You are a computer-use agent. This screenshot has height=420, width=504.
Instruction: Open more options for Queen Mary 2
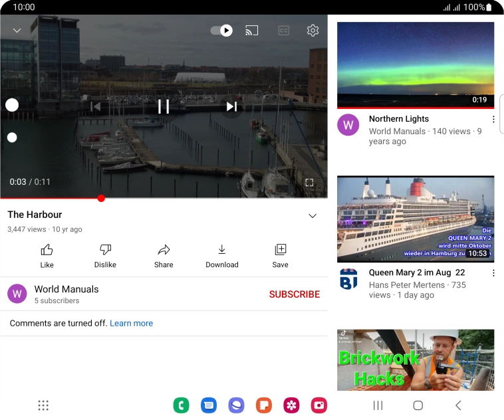[493, 273]
